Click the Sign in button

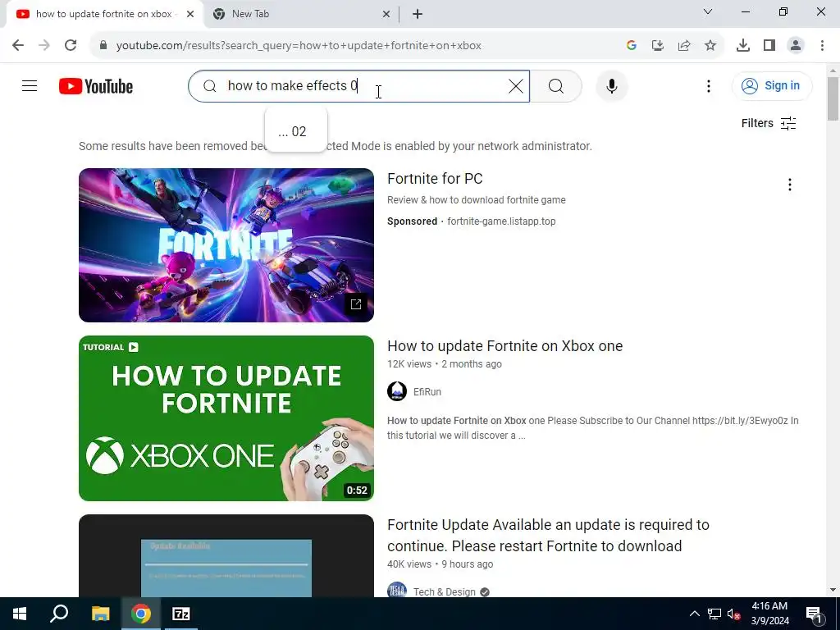coord(771,85)
